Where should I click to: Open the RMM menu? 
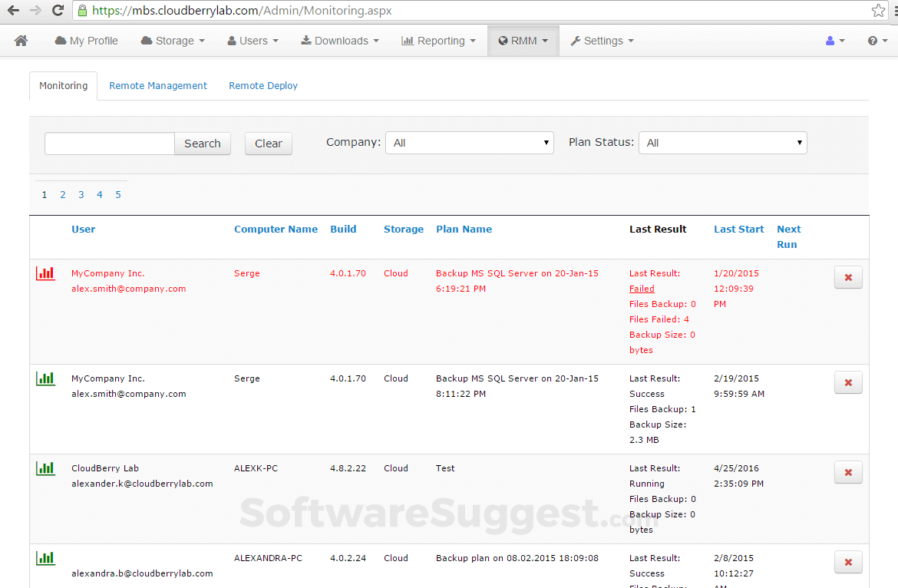pyautogui.click(x=523, y=40)
